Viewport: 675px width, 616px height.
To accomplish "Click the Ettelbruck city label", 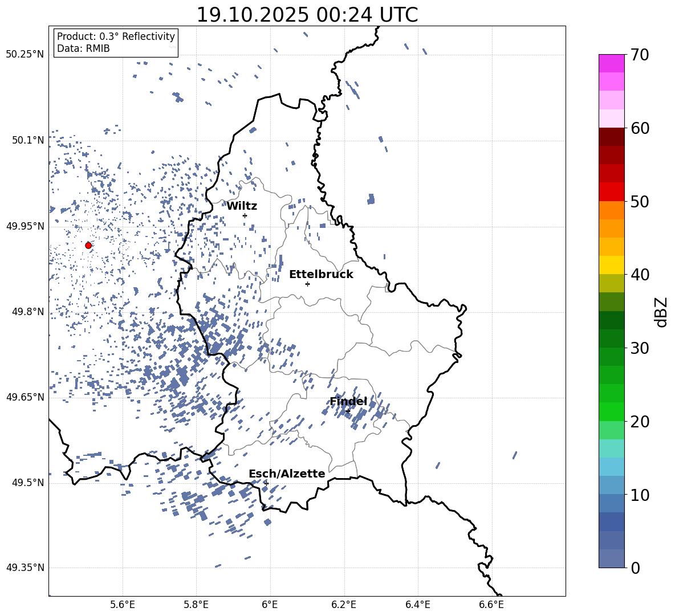I will point(321,275).
